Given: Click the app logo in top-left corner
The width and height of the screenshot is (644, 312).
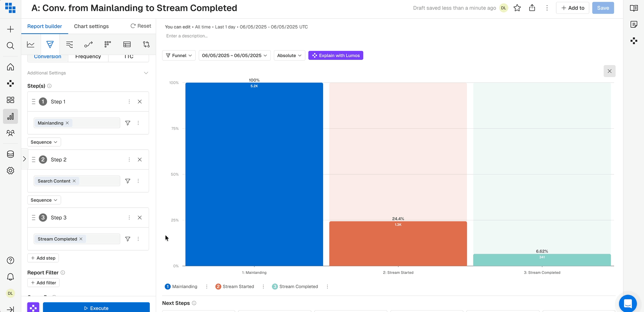Looking at the screenshot, I should tap(10, 8).
